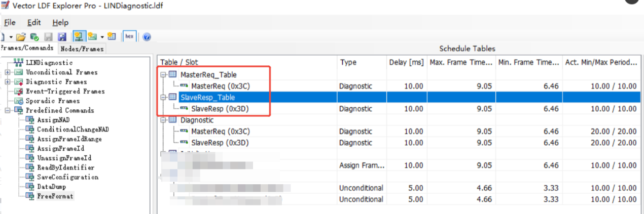Click the blue save-as floppy icon
Viewport: 644px width, 214px height.
[x=62, y=37]
